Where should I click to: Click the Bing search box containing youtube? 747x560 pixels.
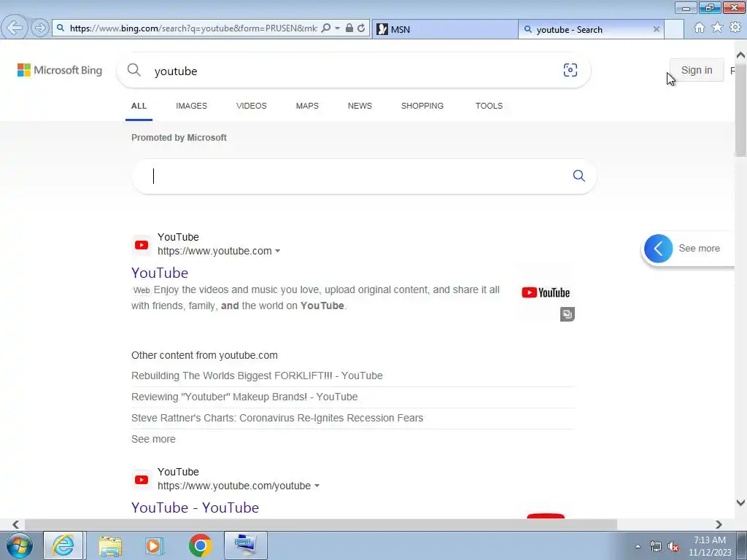tap(352, 71)
